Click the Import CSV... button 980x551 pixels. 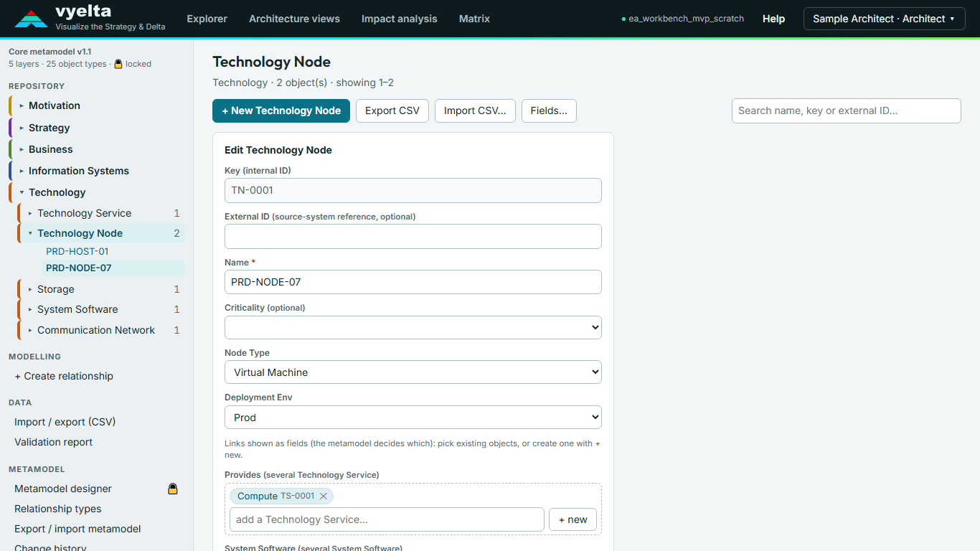pos(475,110)
